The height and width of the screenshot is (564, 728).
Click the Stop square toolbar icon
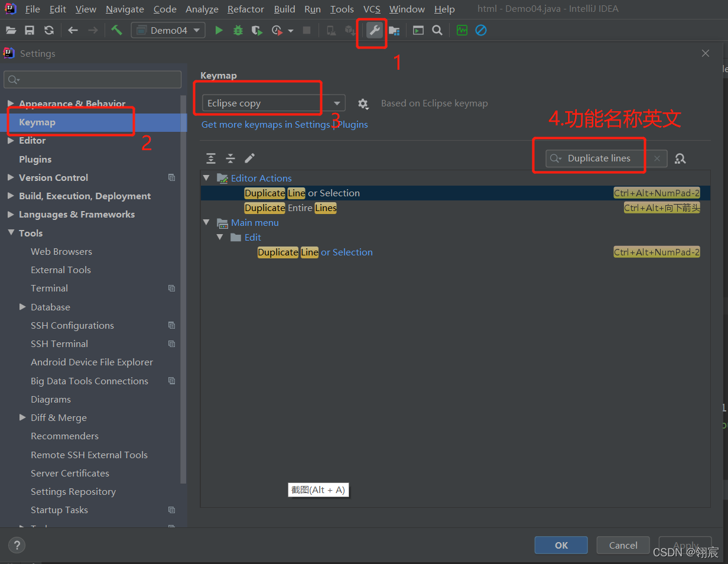pyautogui.click(x=307, y=30)
